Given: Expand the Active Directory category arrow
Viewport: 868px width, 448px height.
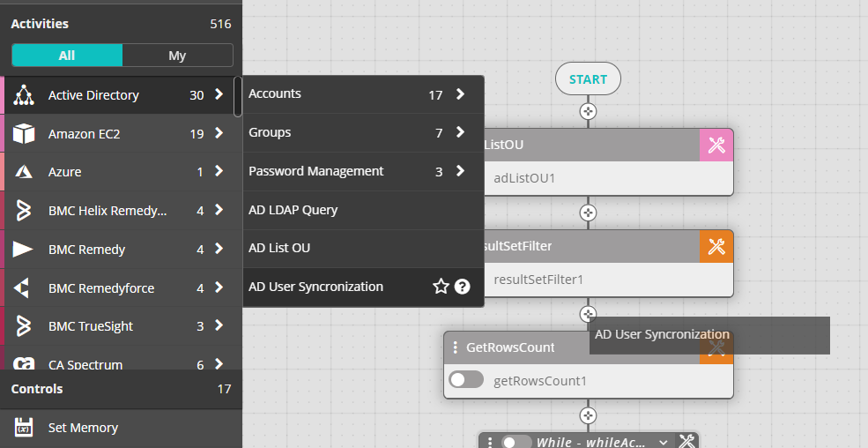Looking at the screenshot, I should pos(219,94).
